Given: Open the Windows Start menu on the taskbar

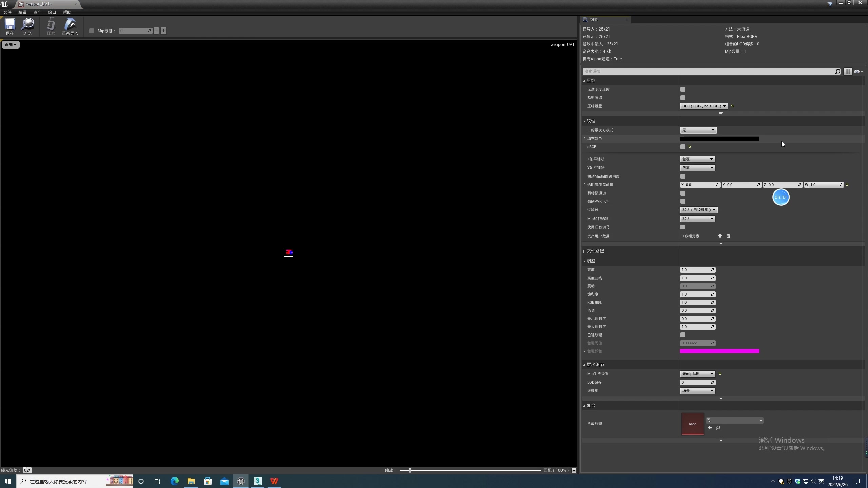Looking at the screenshot, I should coord(8,481).
